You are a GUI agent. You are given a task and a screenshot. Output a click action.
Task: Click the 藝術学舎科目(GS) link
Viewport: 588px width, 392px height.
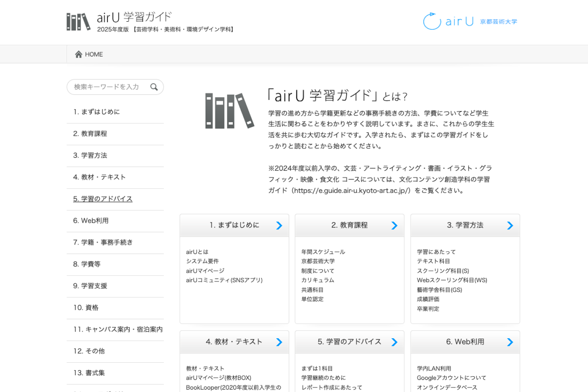pyautogui.click(x=439, y=290)
